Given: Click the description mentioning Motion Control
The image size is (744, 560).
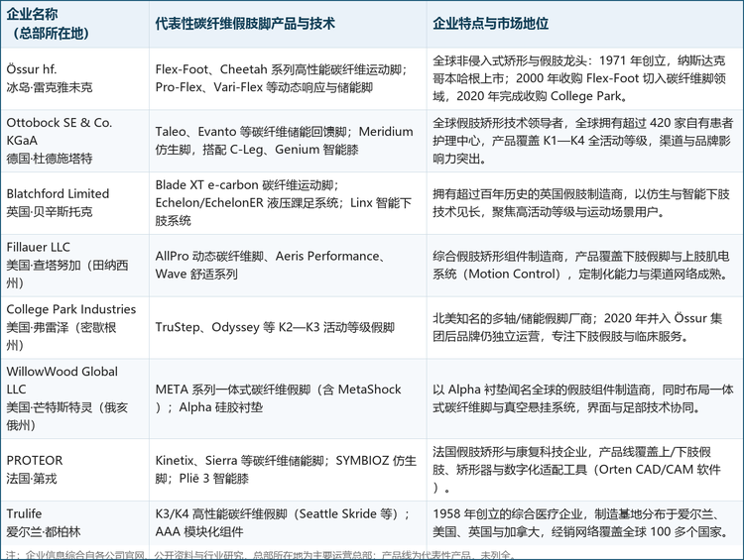Looking at the screenshot, I should point(584,266).
